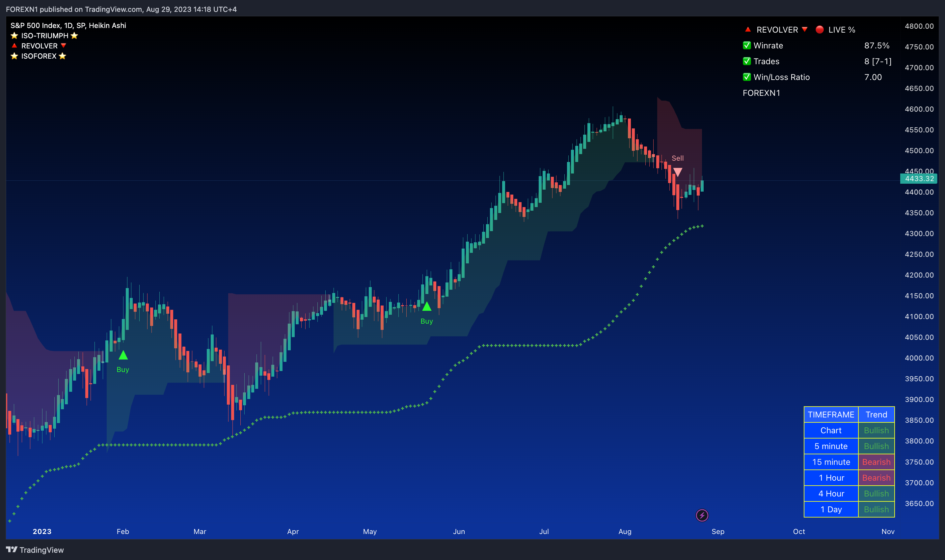Click the Jun label on time axis
The image size is (945, 560).
[459, 531]
